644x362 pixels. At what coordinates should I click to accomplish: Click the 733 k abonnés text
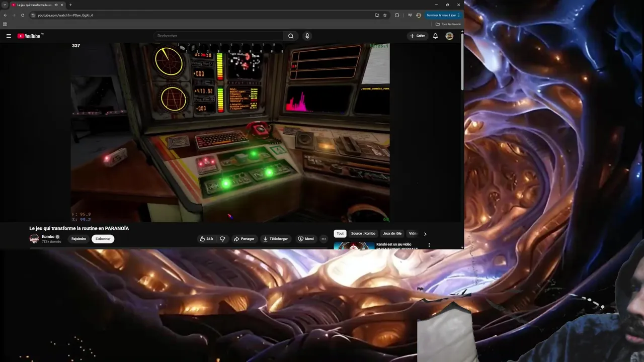coord(51,242)
